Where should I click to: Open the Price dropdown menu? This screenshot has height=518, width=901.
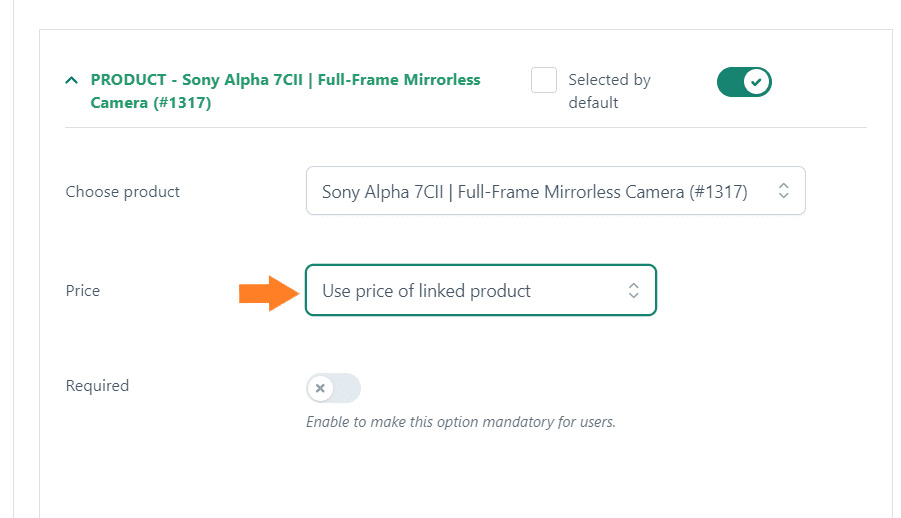(x=481, y=290)
